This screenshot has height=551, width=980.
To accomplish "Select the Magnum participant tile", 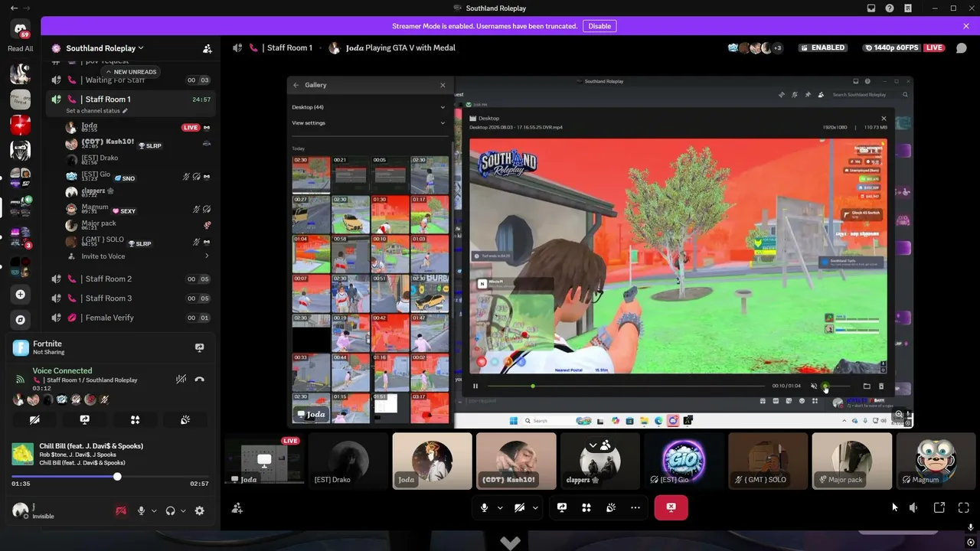I will 936,461.
